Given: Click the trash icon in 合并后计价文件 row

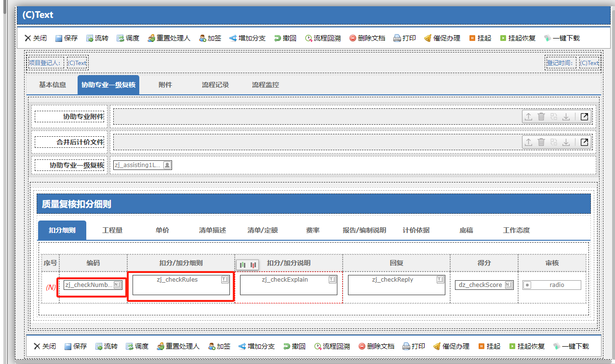Looking at the screenshot, I should pos(541,142).
